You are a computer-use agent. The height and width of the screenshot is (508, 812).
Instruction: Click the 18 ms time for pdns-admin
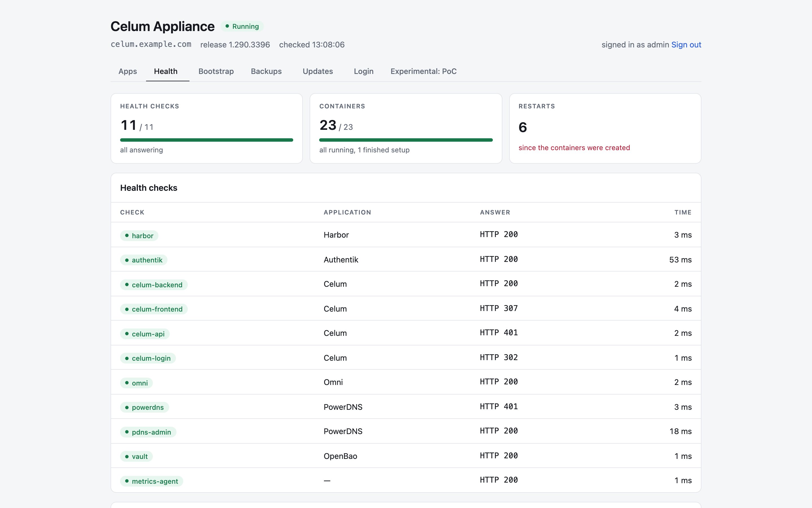tap(680, 432)
